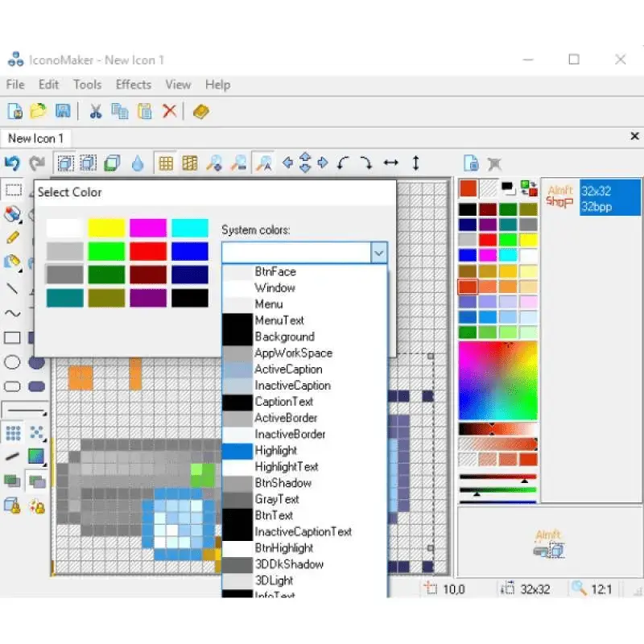Open the File menu
Image resolution: width=644 pixels, height=644 pixels.
pyautogui.click(x=15, y=85)
